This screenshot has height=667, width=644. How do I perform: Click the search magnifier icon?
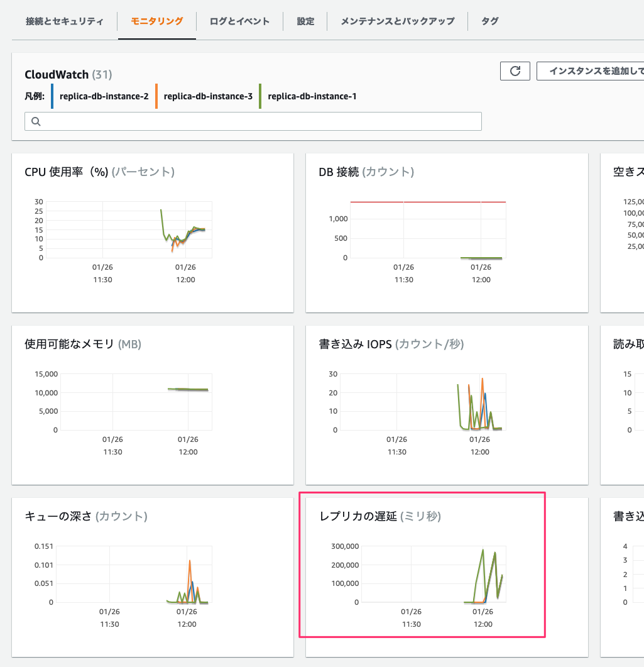point(36,122)
